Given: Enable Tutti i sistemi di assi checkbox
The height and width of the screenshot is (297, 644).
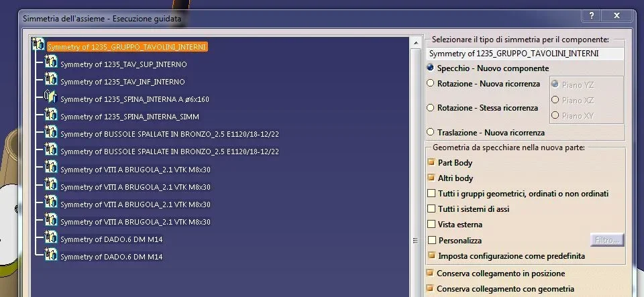Looking at the screenshot, I should tap(431, 209).
